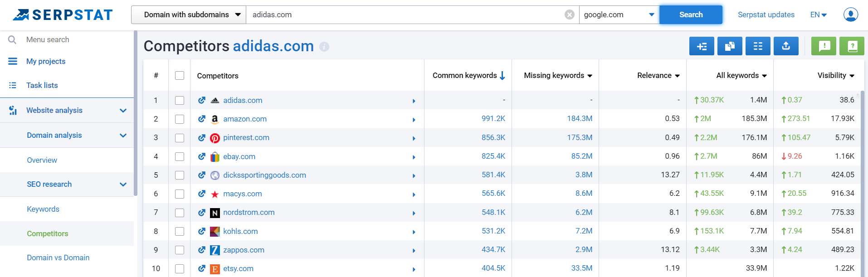The width and height of the screenshot is (868, 277).
Task: Open amazon.com via its external link icon
Action: 202,119
